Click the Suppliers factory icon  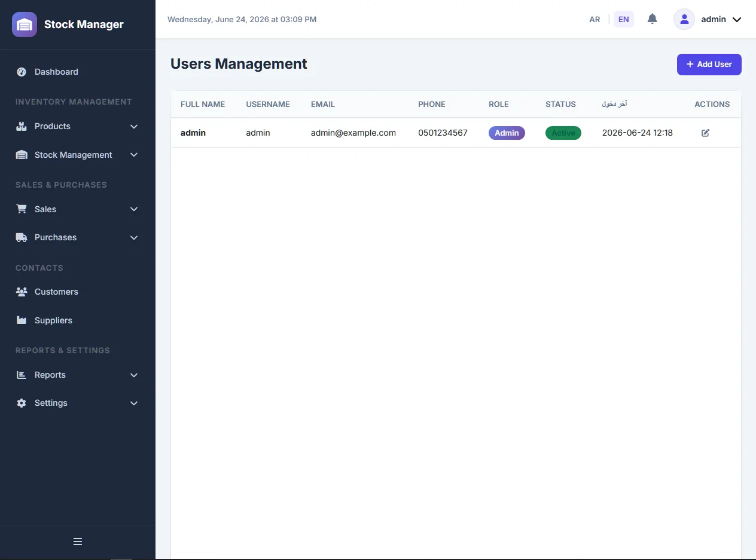click(22, 320)
